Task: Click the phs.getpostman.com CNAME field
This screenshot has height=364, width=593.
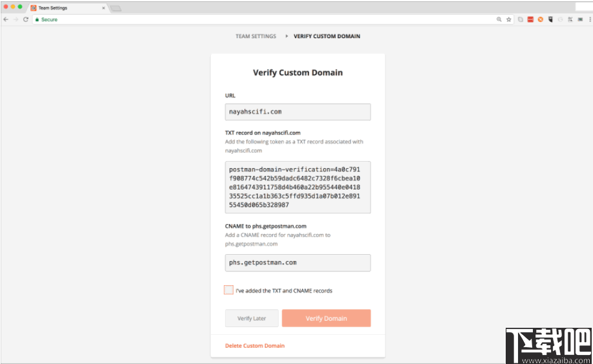Action: [x=297, y=262]
